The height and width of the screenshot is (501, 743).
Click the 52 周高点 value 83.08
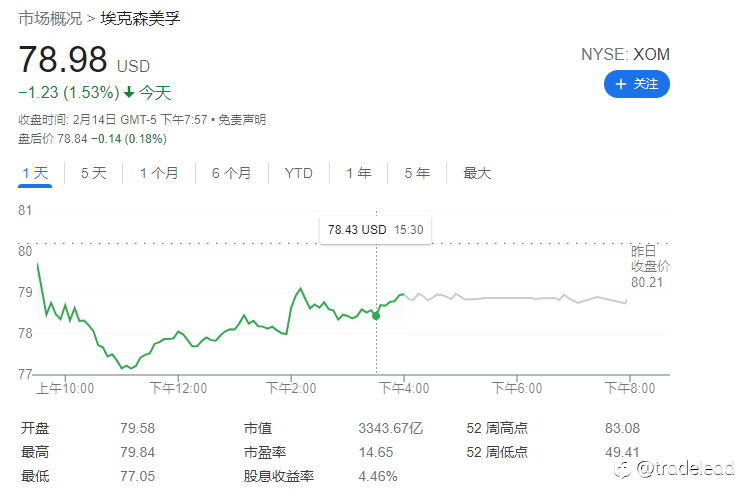click(622, 428)
